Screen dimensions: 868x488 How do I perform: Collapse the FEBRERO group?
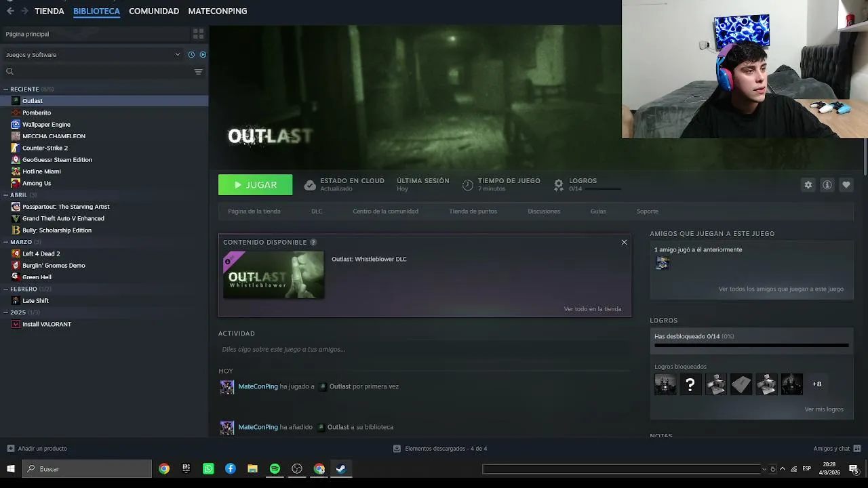(5, 289)
